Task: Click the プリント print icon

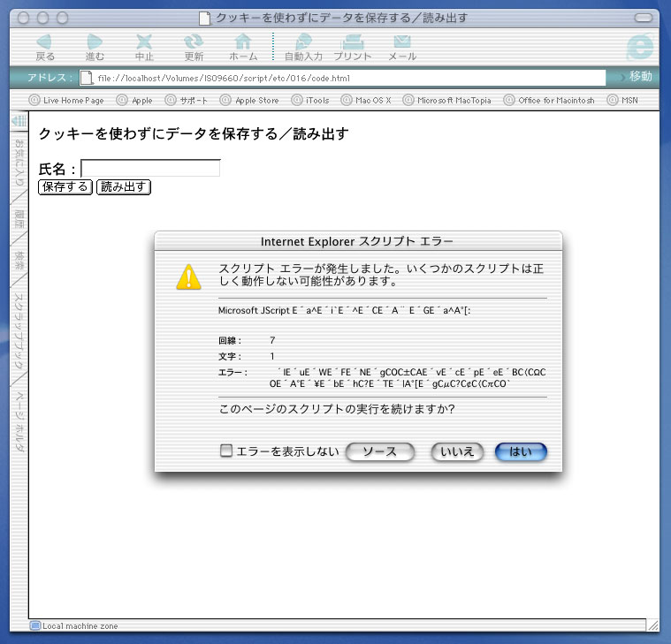Action: tap(353, 42)
